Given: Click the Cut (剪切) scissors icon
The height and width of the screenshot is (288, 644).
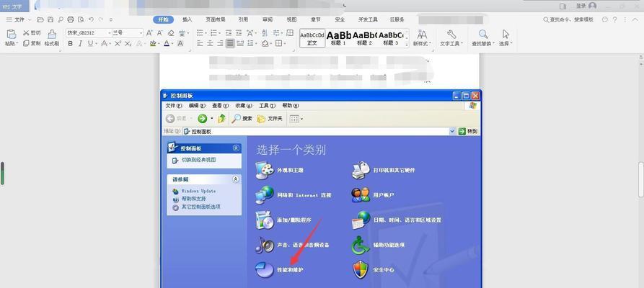Looking at the screenshot, I should tap(26, 33).
